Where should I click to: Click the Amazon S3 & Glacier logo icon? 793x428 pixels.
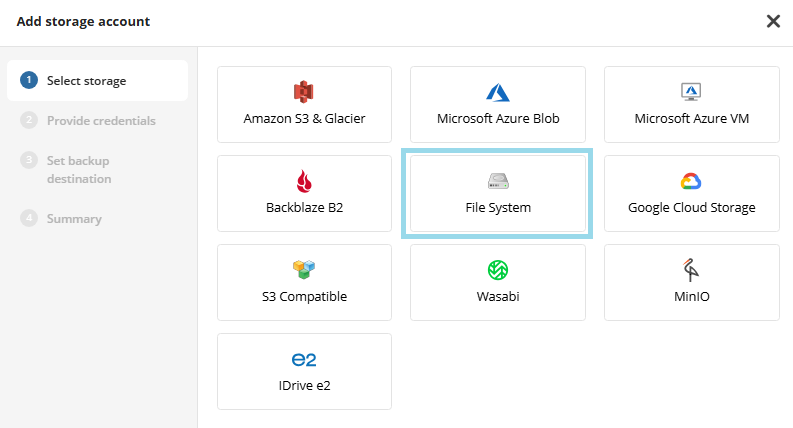304,92
